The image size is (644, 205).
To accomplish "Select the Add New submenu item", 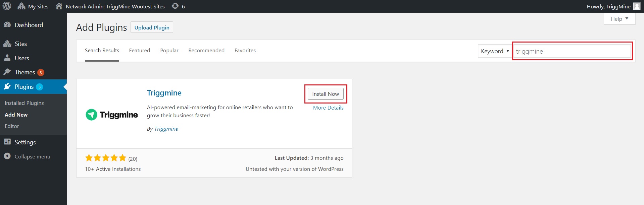I will 16,115.
